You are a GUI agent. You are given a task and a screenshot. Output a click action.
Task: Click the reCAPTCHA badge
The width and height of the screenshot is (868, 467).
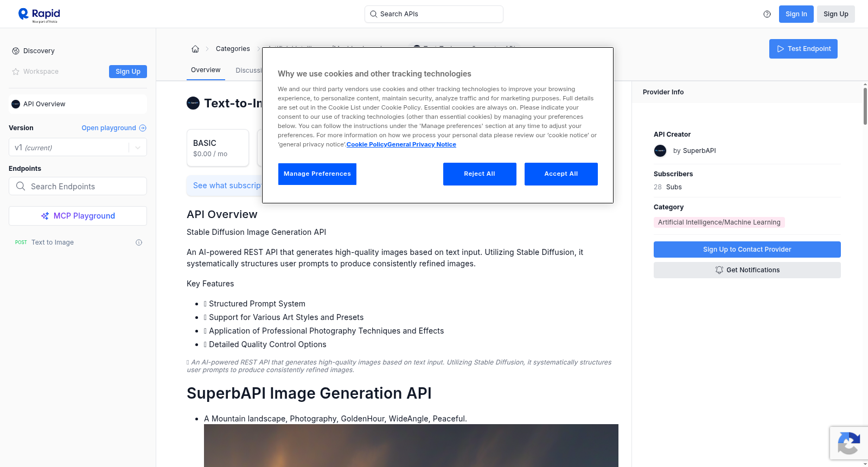pyautogui.click(x=848, y=443)
